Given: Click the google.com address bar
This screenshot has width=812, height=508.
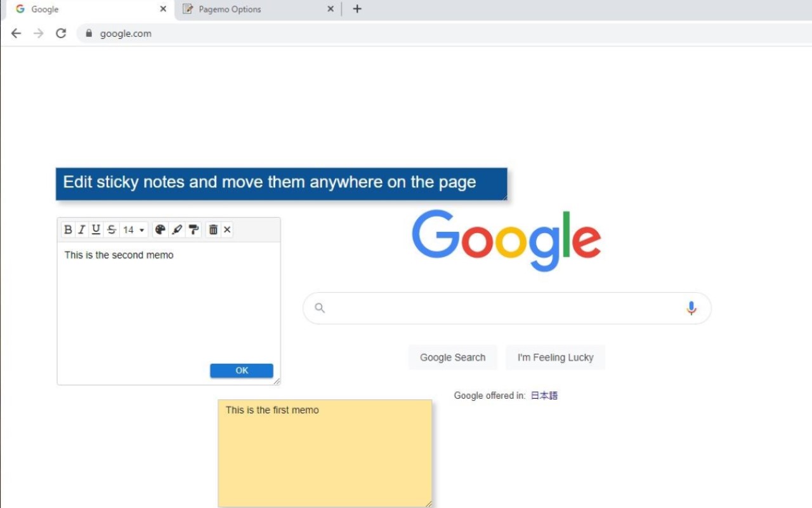Looking at the screenshot, I should point(444,34).
